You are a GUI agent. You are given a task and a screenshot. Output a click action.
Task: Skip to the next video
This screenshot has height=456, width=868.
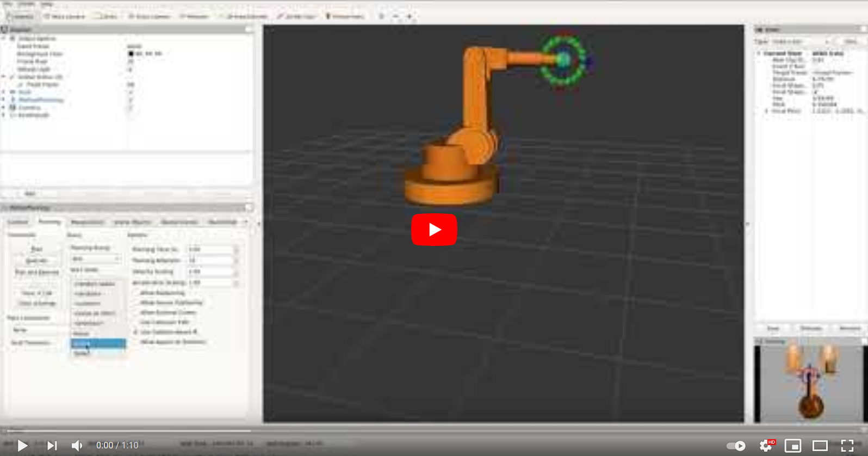(x=52, y=446)
